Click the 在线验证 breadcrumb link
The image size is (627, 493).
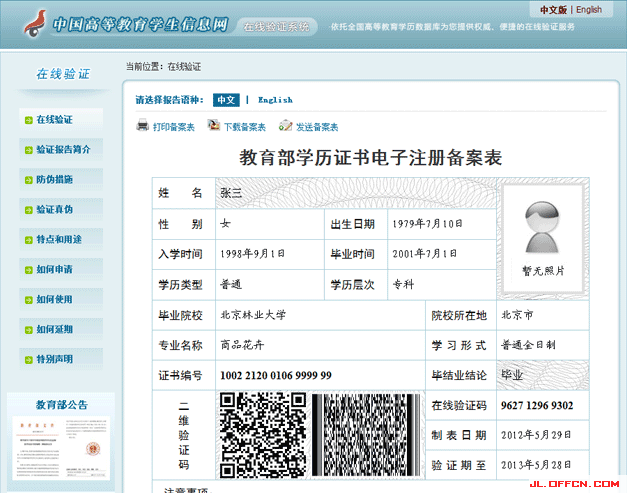184,66
